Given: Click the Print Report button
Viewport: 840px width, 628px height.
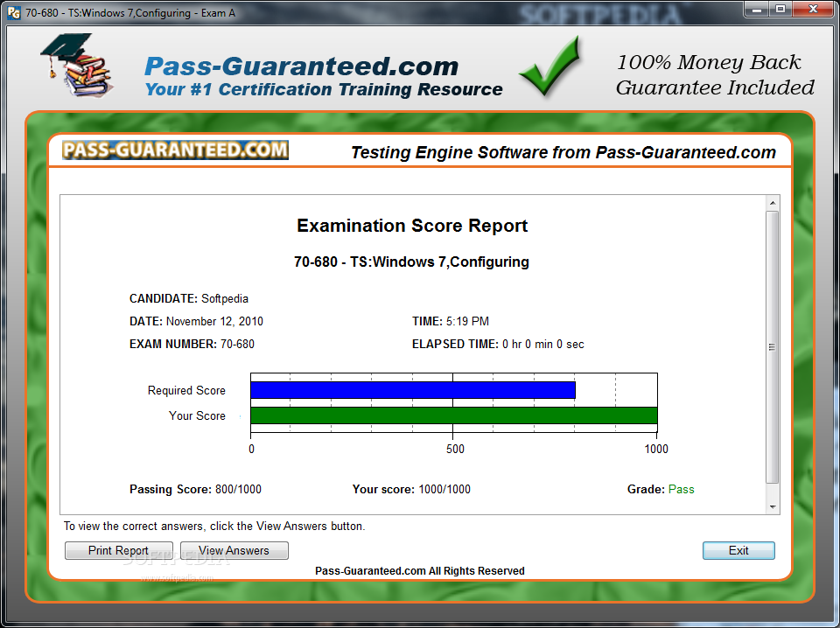Looking at the screenshot, I should click(118, 550).
